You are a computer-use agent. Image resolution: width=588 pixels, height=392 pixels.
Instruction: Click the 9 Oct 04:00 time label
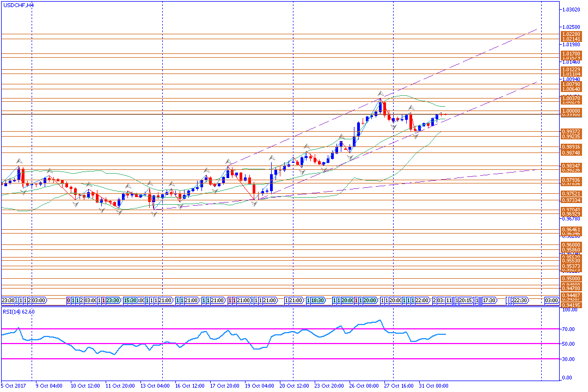49,386
